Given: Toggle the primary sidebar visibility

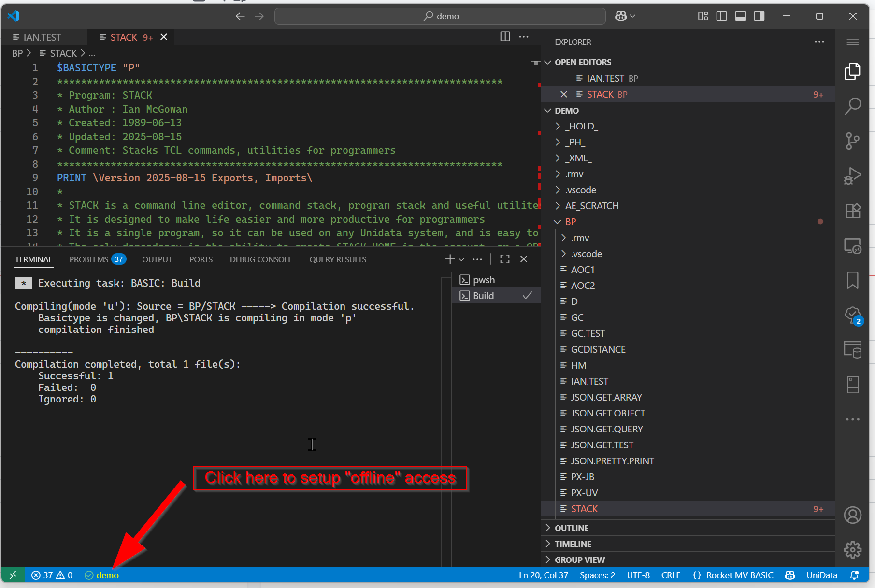Looking at the screenshot, I should coord(721,16).
